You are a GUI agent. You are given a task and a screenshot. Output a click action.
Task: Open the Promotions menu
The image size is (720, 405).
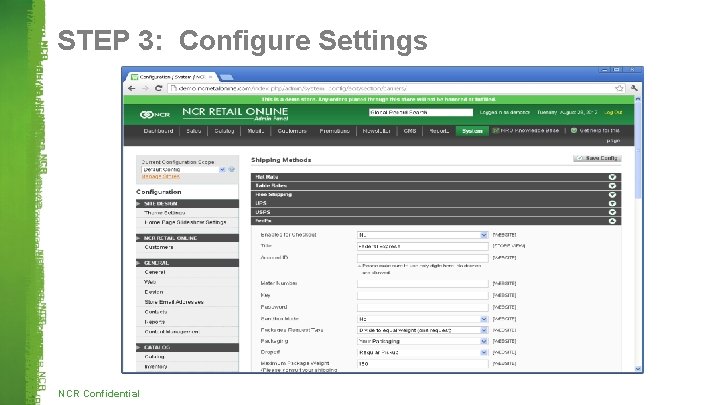[334, 131]
